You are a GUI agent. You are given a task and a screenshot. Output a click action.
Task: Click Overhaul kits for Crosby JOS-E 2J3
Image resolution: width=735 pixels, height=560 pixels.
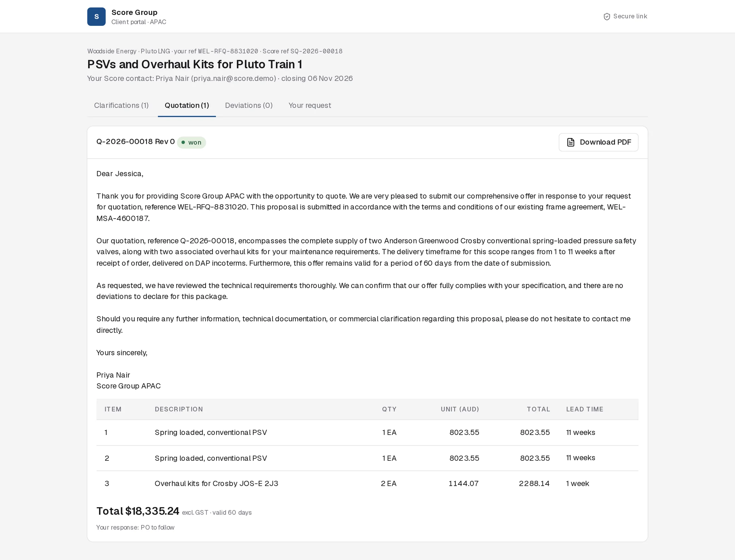coord(216,483)
